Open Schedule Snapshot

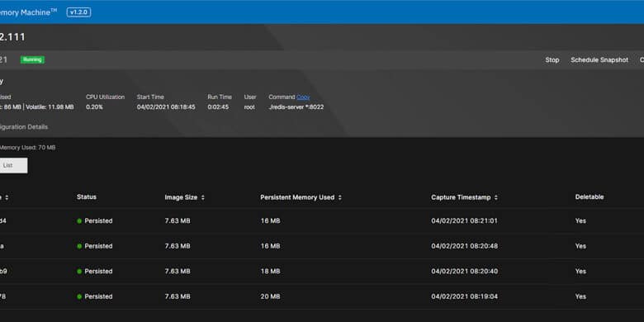coord(599,60)
